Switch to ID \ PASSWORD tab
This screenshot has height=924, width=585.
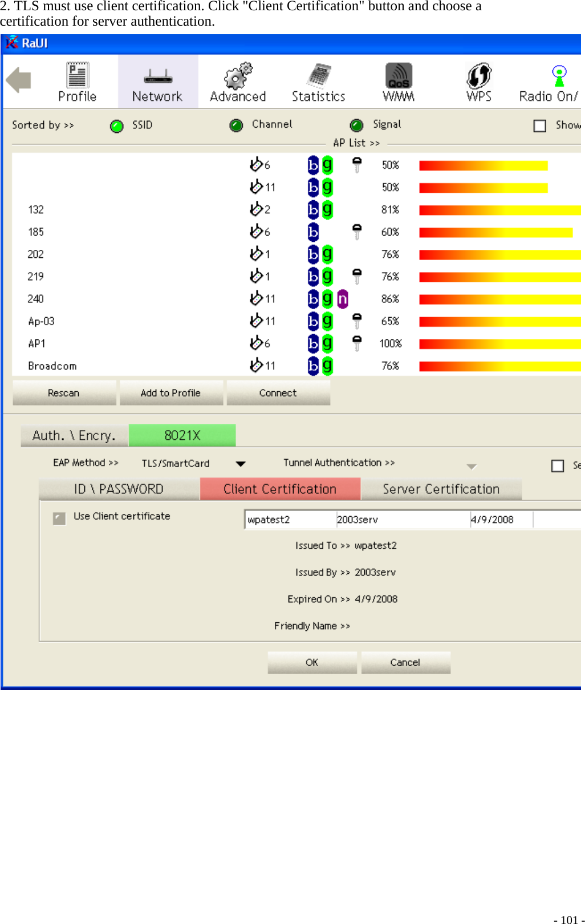[119, 489]
